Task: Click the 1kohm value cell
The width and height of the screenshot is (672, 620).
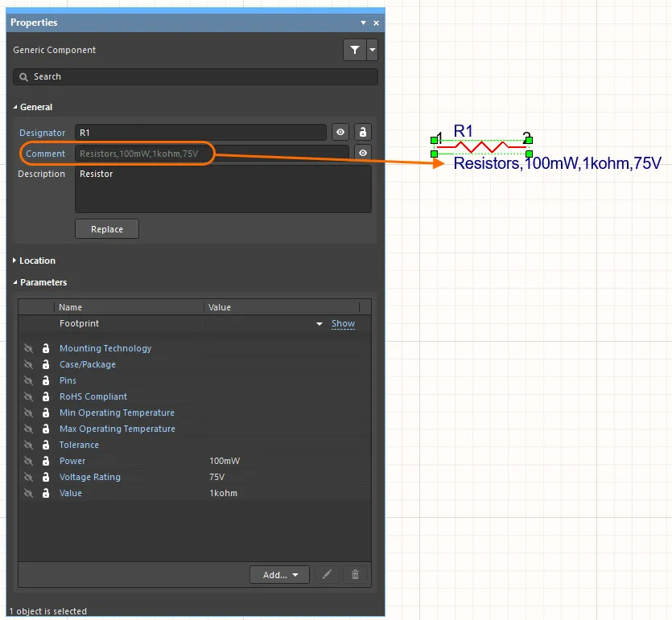Action: pos(223,493)
